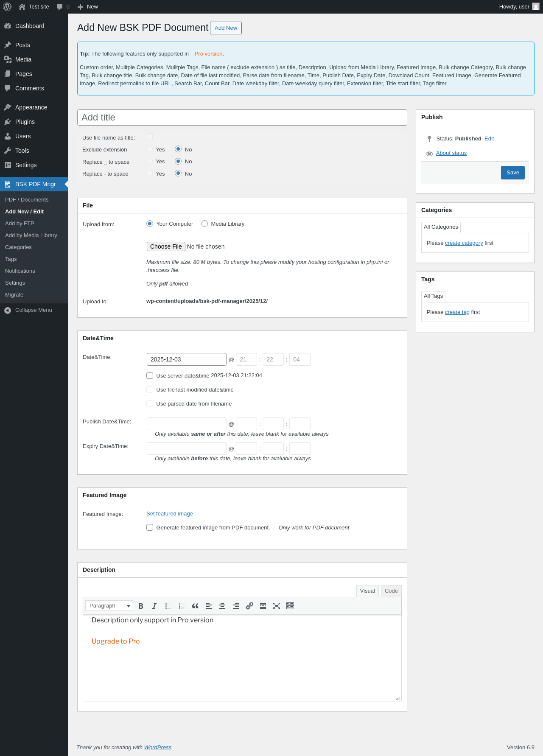Select Media Library upload radio button

[204, 224]
